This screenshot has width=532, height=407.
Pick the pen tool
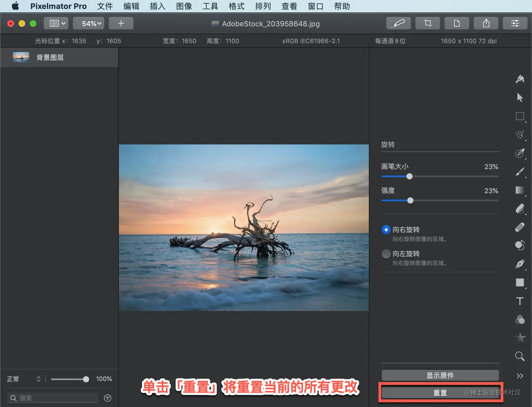[520, 264]
